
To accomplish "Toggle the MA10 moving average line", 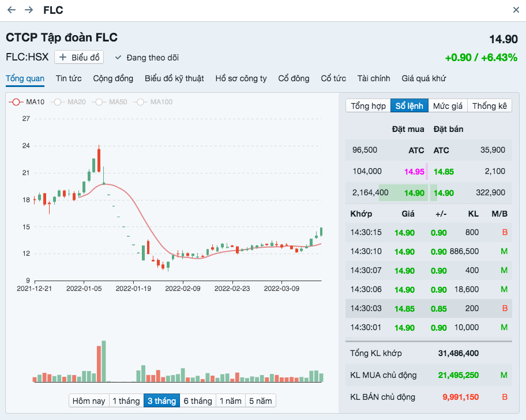I will tap(27, 102).
